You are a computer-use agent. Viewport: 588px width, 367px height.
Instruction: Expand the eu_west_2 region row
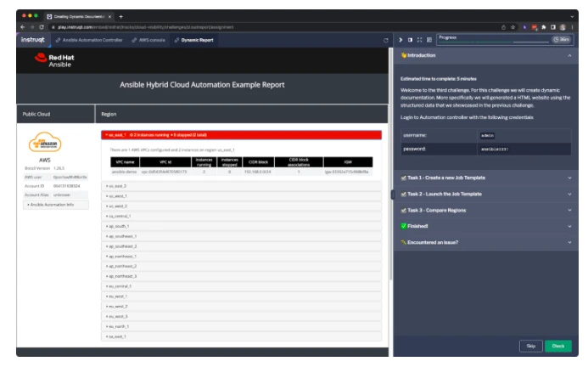242,306
